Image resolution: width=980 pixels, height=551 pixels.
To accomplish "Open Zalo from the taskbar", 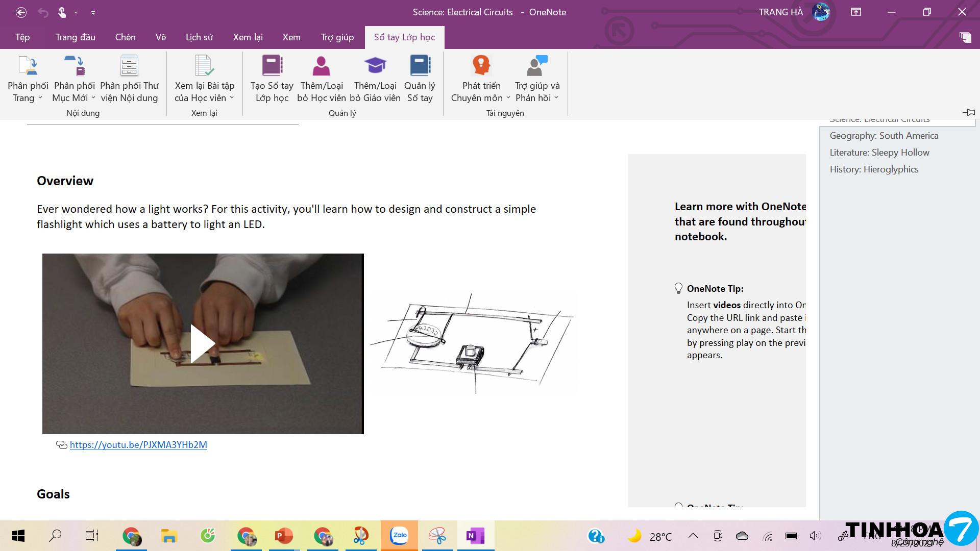I will pos(399,536).
